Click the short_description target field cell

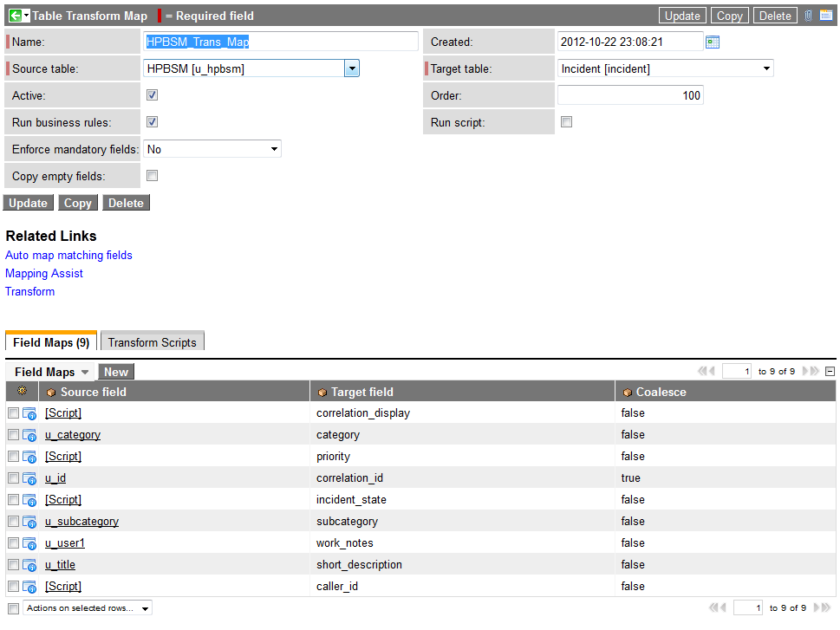[462, 565]
